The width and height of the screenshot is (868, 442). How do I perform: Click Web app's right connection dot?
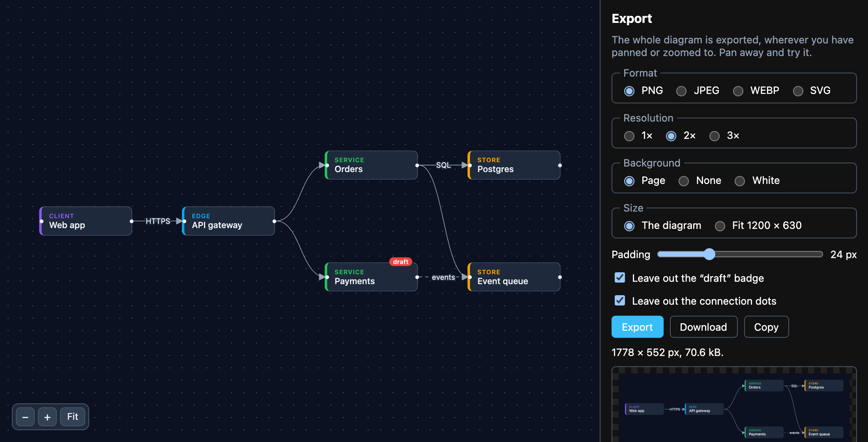pos(131,221)
